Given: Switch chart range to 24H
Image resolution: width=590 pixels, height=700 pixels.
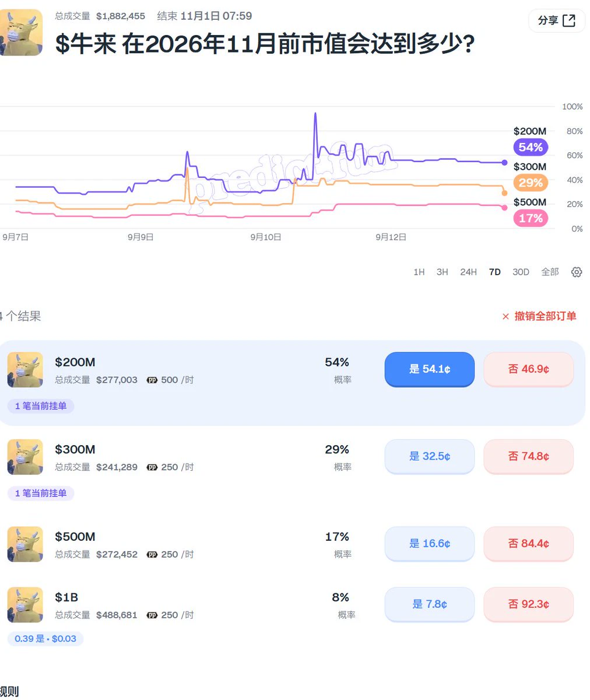Looking at the screenshot, I should coord(468,272).
